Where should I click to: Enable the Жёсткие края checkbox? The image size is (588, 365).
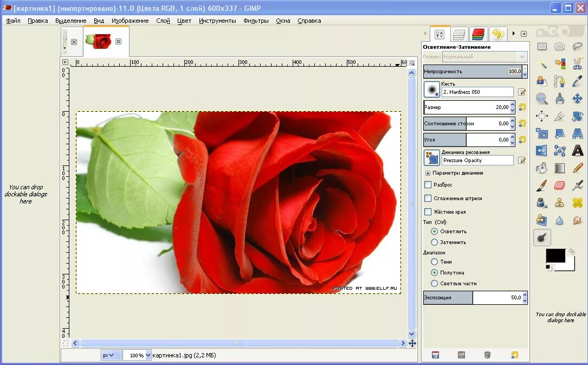tap(428, 212)
